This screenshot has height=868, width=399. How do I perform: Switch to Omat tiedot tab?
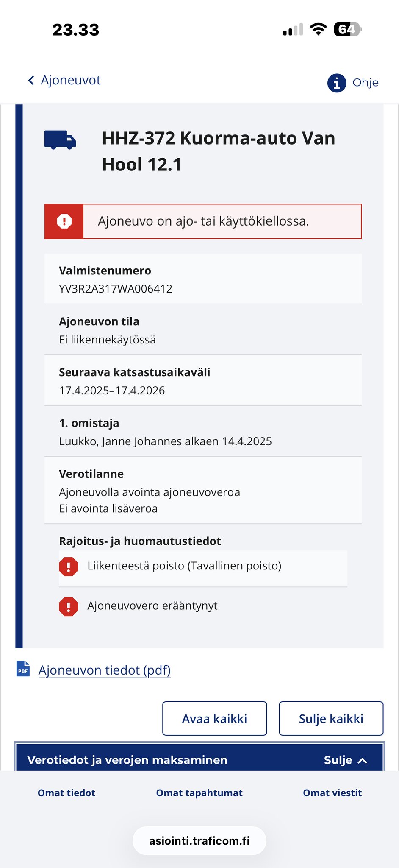(x=66, y=793)
